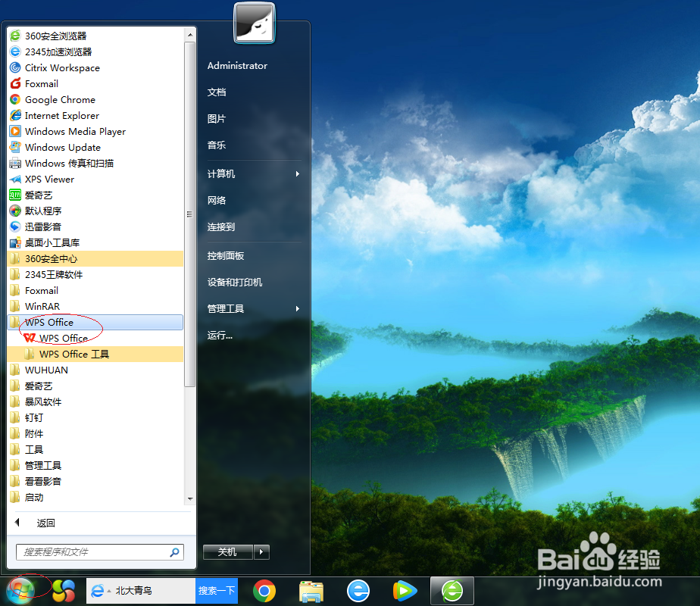700x606 pixels.
Task: Click the programs list scroll-up arrow
Action: click(190, 34)
